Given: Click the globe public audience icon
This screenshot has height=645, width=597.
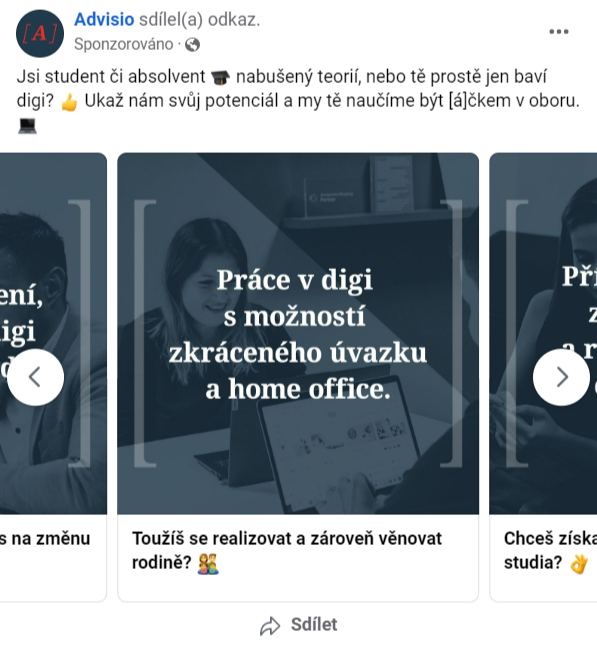Looking at the screenshot, I should tap(192, 44).
